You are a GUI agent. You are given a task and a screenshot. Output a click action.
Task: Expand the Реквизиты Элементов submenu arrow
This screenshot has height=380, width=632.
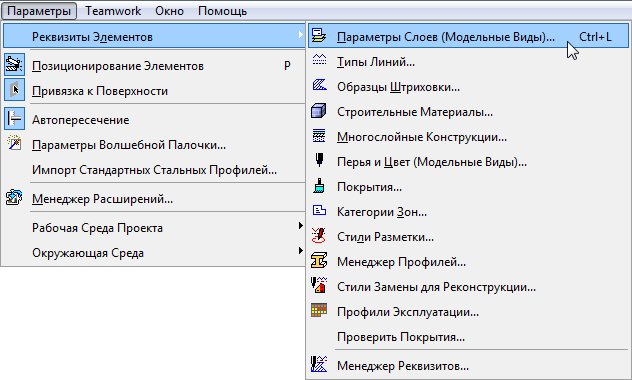pos(300,35)
